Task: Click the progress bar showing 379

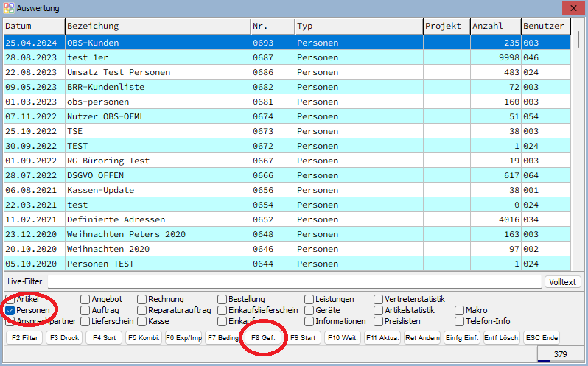Action: click(x=560, y=354)
